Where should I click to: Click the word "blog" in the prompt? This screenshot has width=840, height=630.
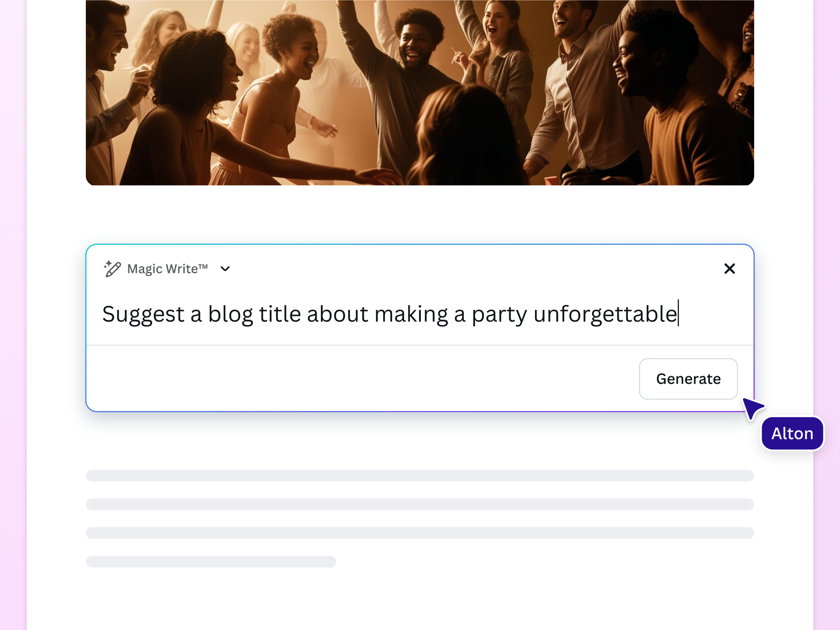pos(230,314)
